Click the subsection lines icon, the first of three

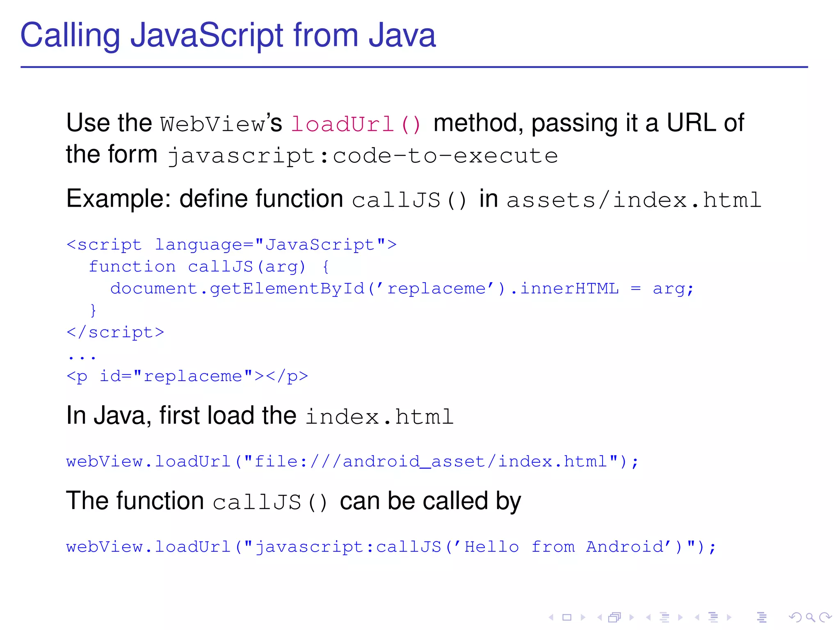[x=664, y=617]
